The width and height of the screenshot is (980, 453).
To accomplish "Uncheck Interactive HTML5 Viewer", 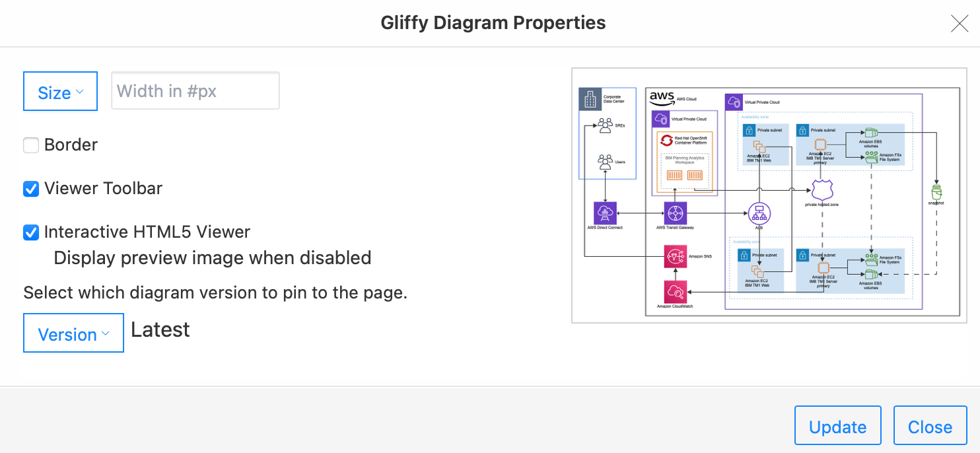I will point(31,232).
